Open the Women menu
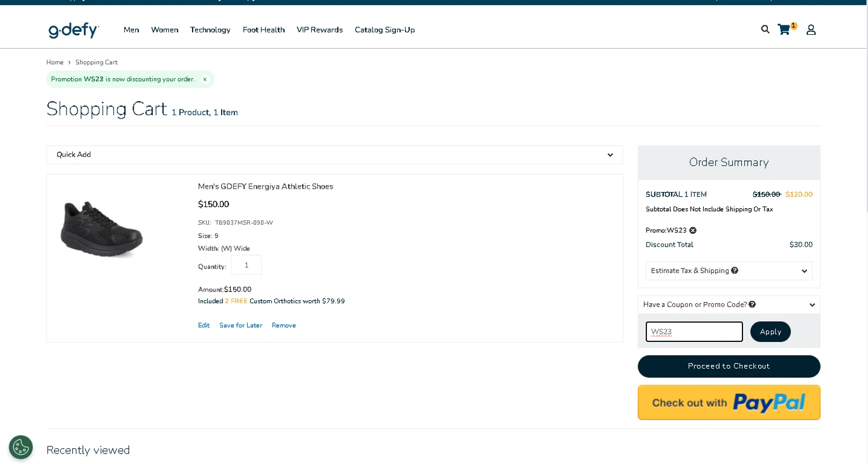Image resolution: width=868 pixels, height=464 pixels. 164,30
